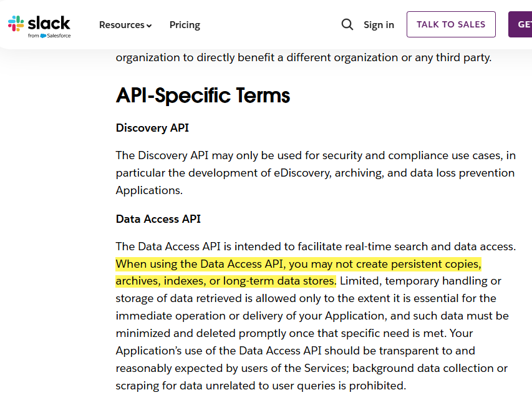Click the partially visible purple GET button
532x405 pixels.
click(523, 24)
